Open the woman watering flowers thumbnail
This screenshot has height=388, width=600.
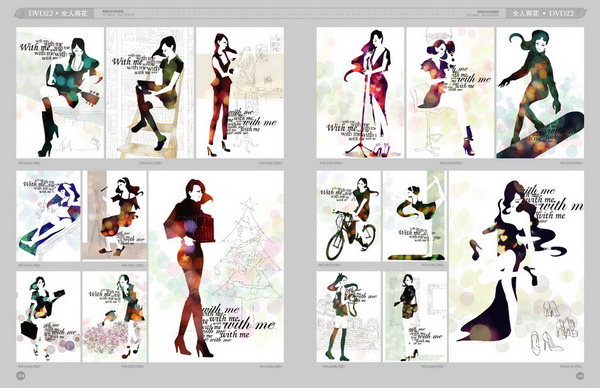click(114, 317)
